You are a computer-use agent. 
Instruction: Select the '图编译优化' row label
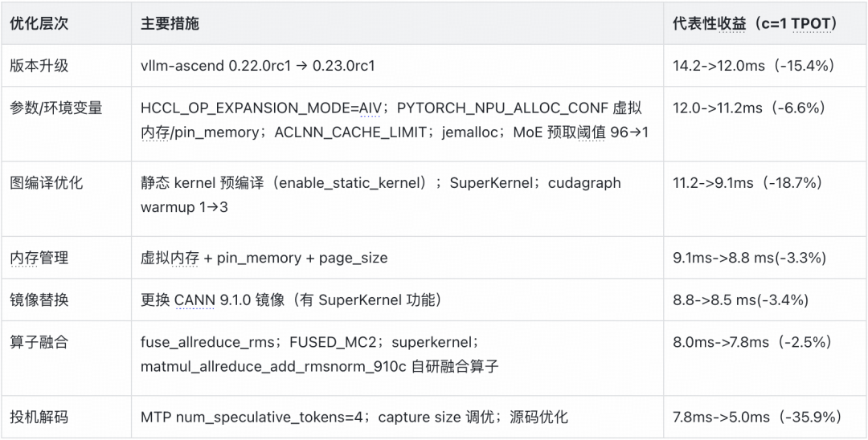coord(47,182)
